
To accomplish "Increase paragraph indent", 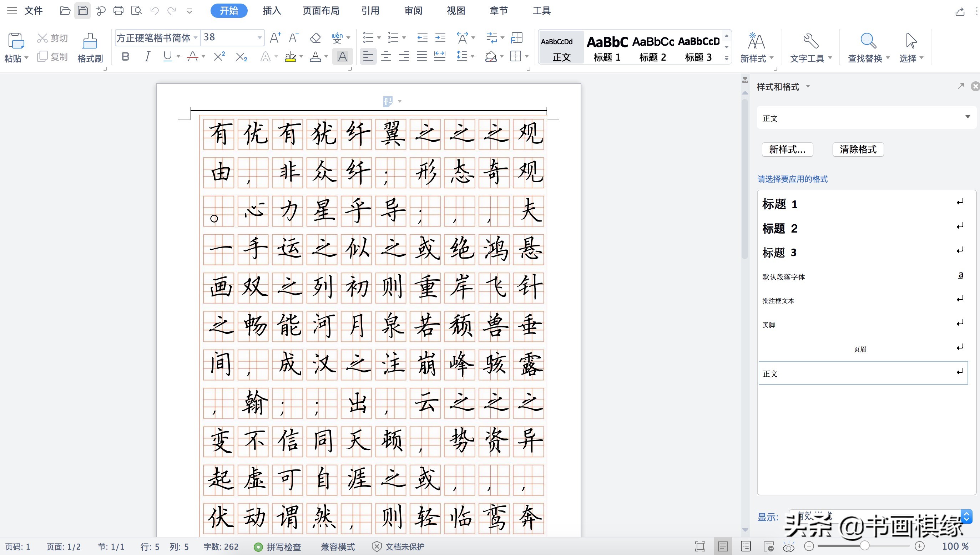I will tap(440, 38).
